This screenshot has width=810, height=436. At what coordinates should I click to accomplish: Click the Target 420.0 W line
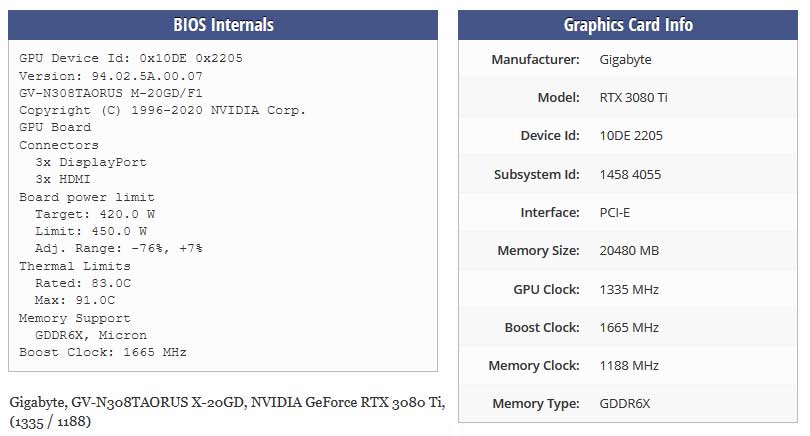(x=95, y=214)
